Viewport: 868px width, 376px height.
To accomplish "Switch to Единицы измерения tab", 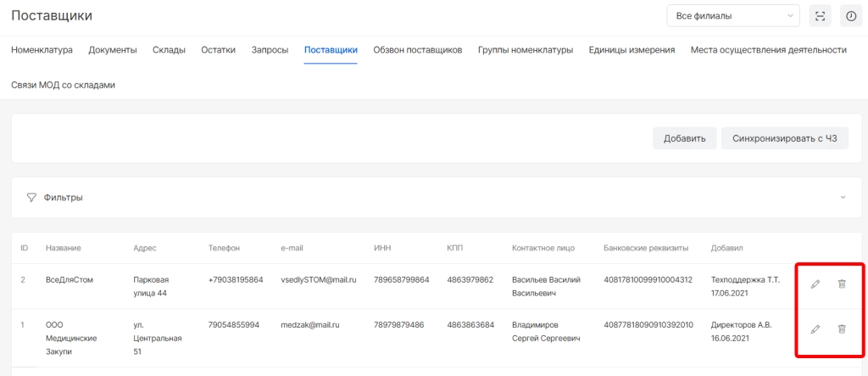I will pyautogui.click(x=632, y=50).
